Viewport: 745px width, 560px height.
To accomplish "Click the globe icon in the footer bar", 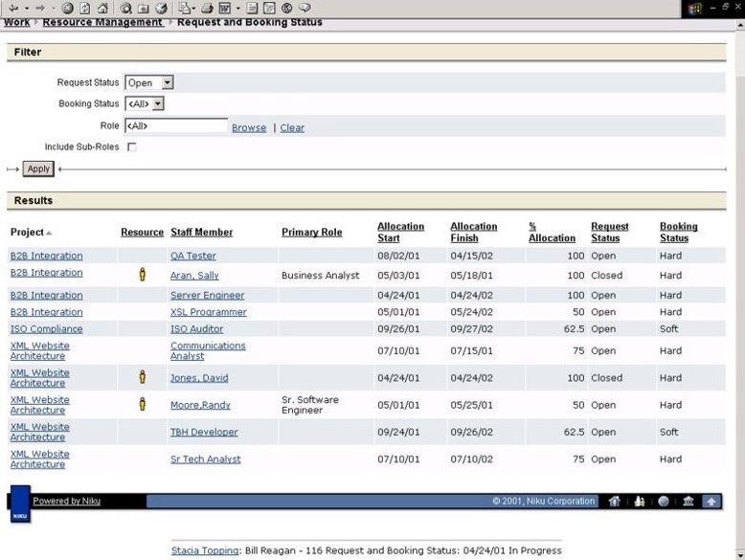I will 664,501.
